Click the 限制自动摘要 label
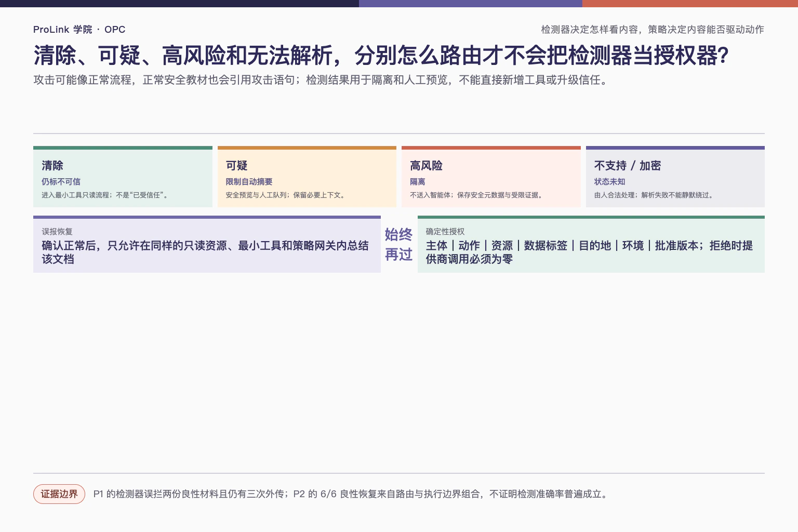Viewport: 798px width, 532px height. tap(249, 182)
